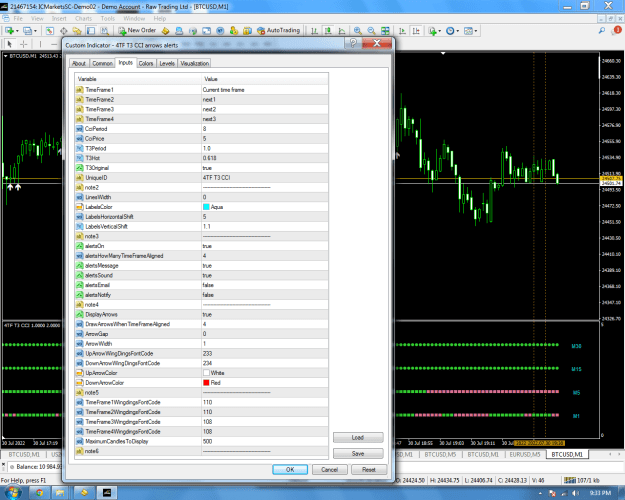Screen dimensions: 625x500
Task: Toggle the AutoTrading button
Action: (x=278, y=30)
